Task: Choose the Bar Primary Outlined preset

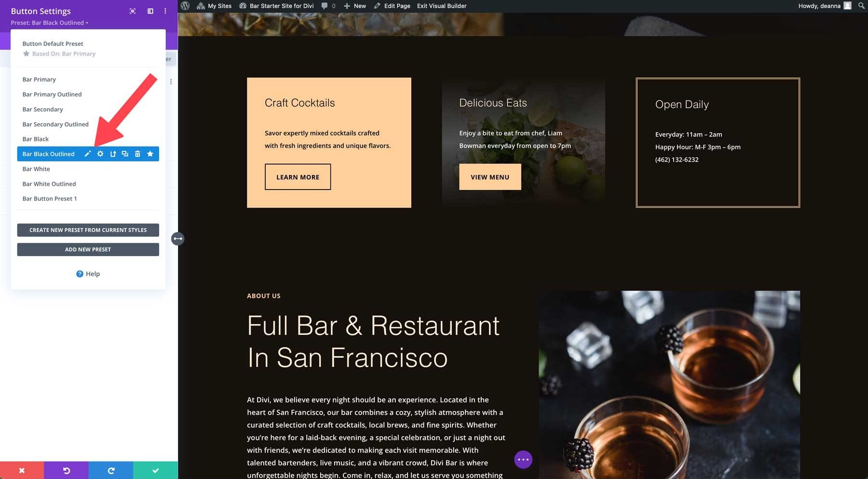Action: pos(52,95)
